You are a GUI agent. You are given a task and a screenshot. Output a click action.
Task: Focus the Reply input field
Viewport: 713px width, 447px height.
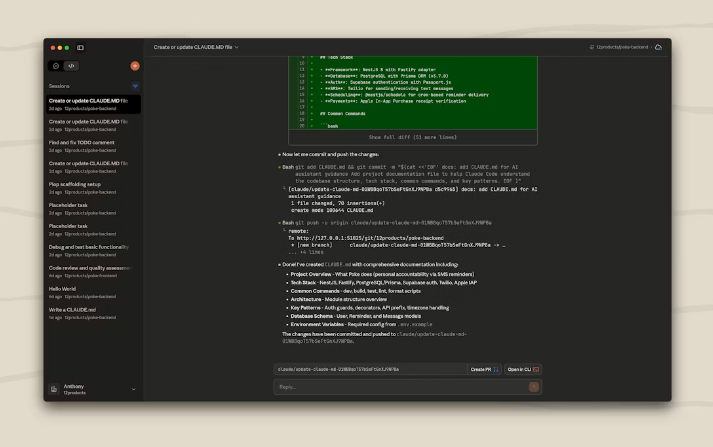click(x=400, y=386)
